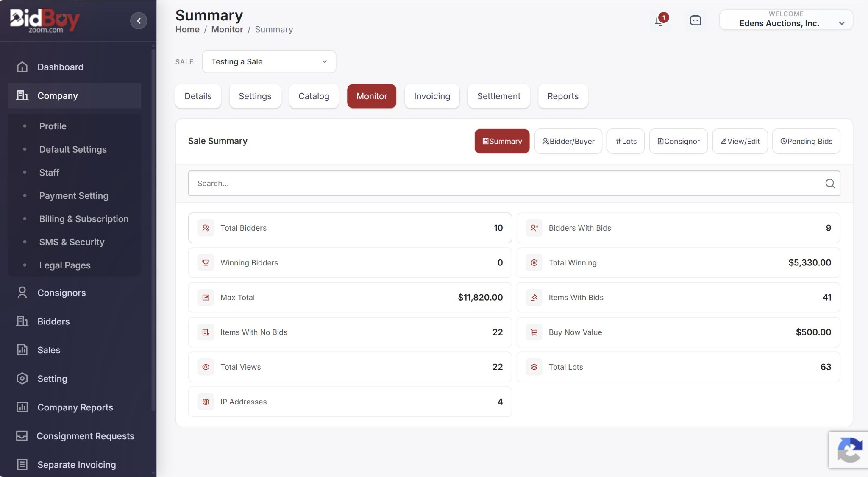Open the View/Edit view
This screenshot has height=477, width=868.
(x=740, y=141)
